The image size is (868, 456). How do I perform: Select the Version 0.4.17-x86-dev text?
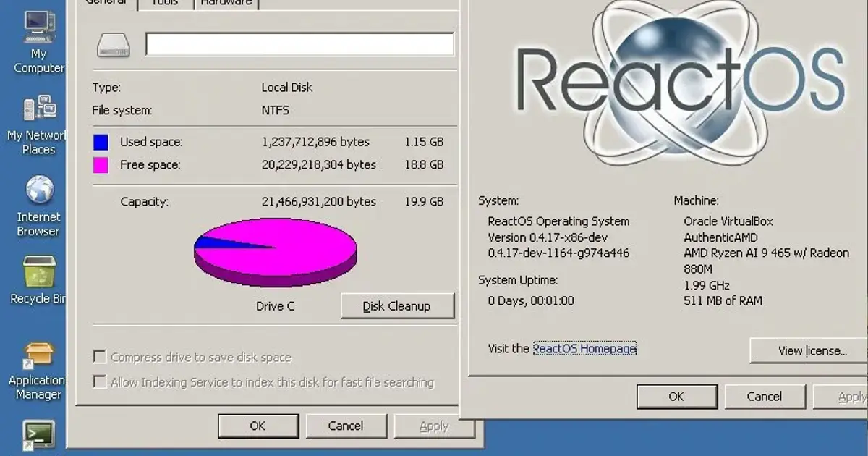[x=548, y=237]
